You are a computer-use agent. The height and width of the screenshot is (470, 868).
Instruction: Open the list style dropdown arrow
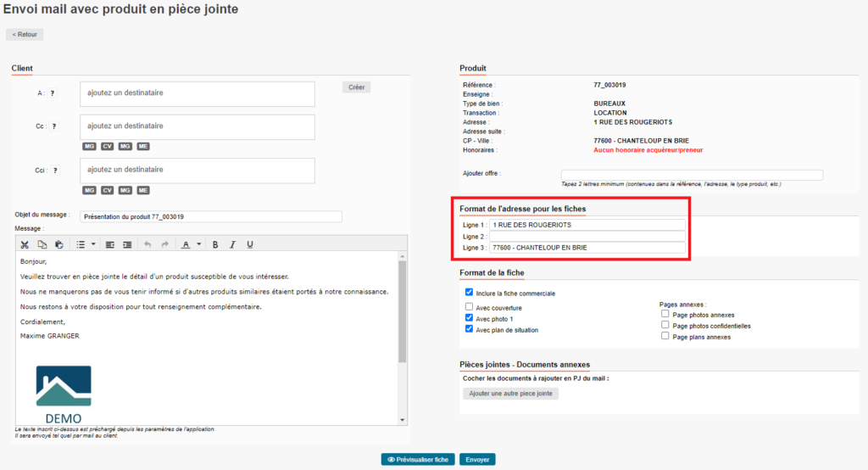(93, 244)
